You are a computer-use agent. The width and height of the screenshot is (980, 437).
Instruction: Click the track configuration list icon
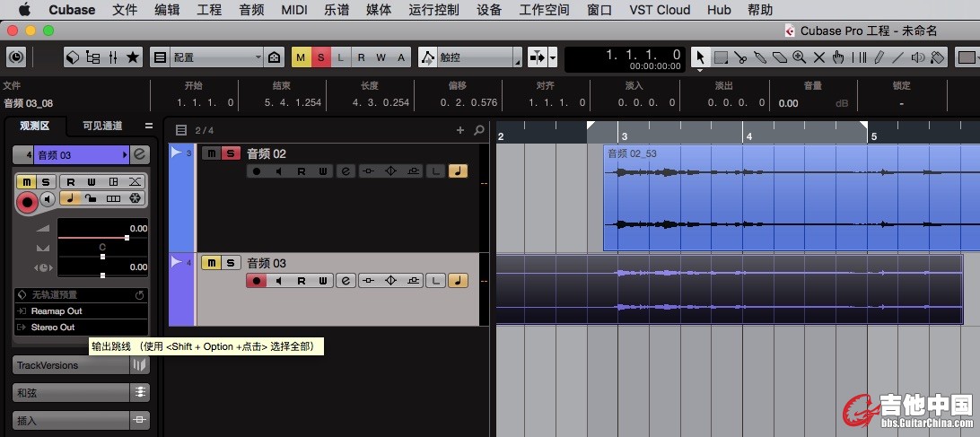click(160, 57)
